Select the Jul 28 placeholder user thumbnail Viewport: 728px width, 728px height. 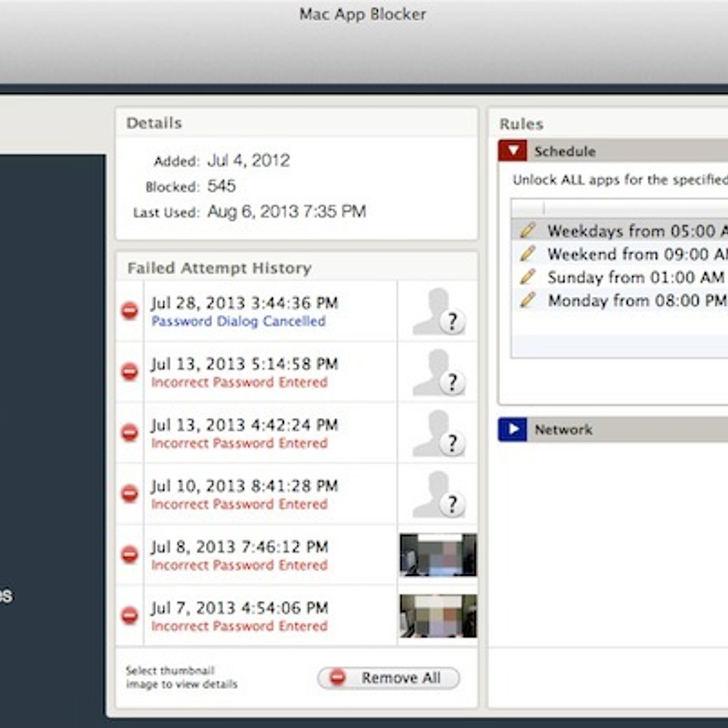(x=438, y=311)
